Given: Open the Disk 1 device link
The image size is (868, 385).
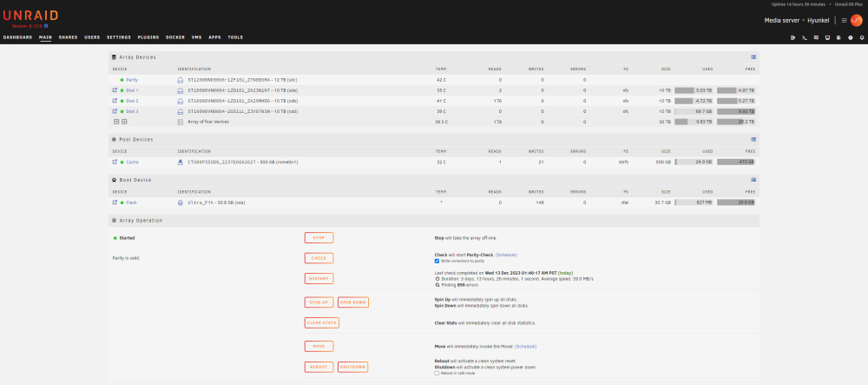Looking at the screenshot, I should click(132, 90).
